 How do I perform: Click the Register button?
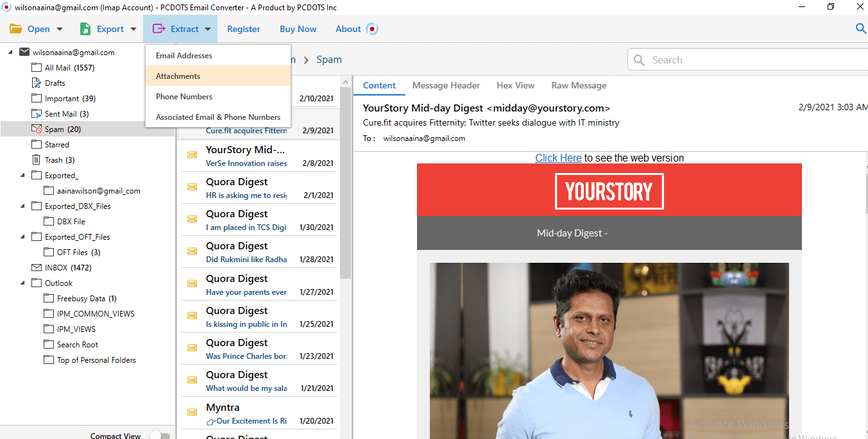244,29
